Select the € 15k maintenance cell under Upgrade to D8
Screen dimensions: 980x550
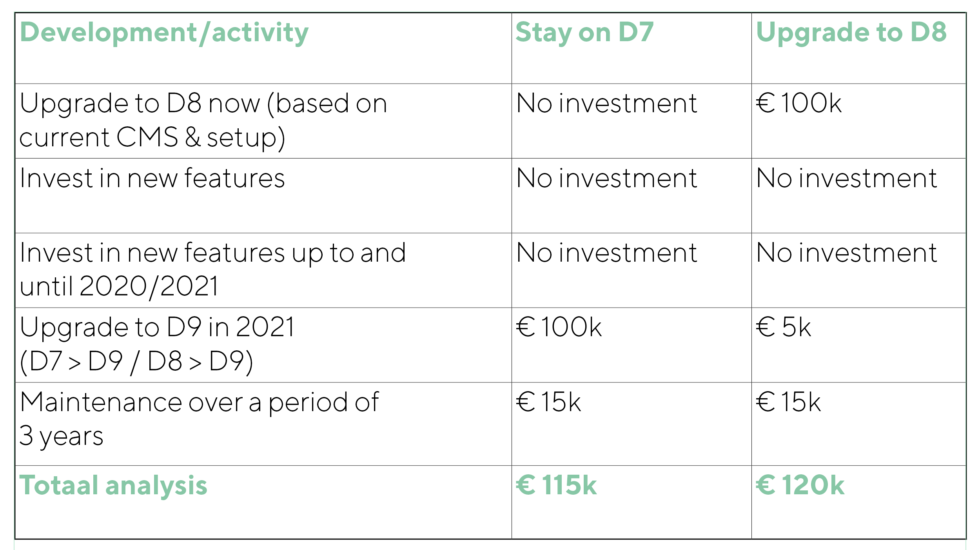[x=858, y=424]
